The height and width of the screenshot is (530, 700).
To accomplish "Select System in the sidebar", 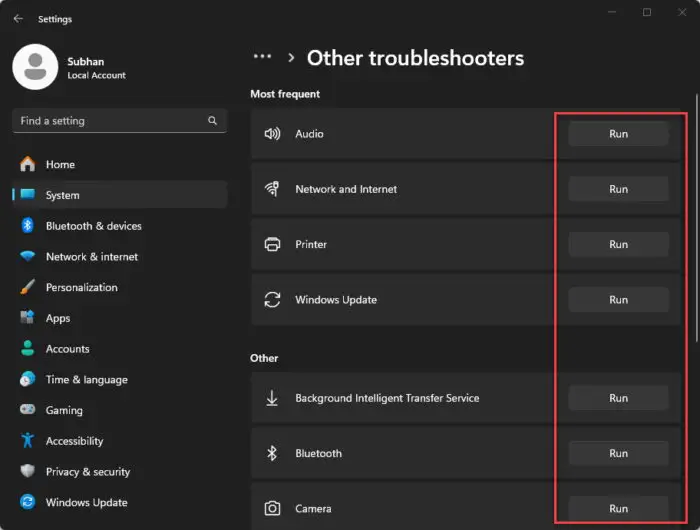I will click(120, 195).
